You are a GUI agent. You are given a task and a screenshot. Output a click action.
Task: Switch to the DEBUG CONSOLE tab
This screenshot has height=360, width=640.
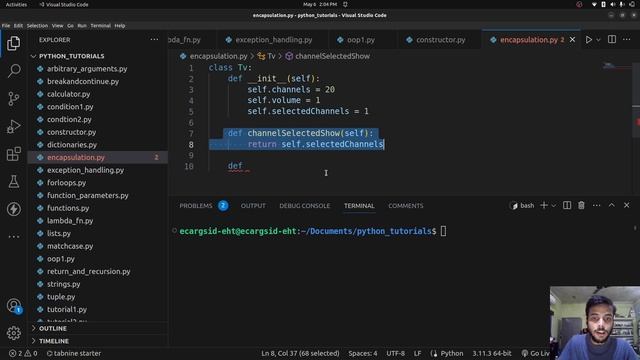pos(304,206)
